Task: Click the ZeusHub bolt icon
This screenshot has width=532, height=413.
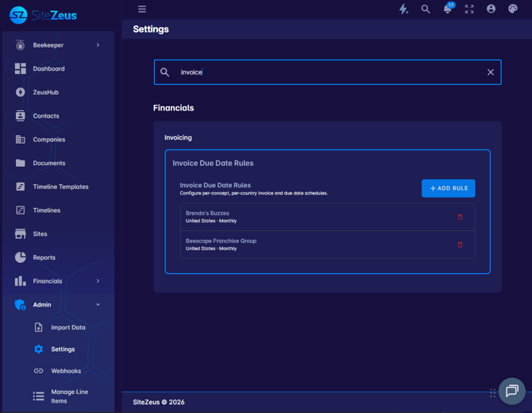Action: coord(21,92)
